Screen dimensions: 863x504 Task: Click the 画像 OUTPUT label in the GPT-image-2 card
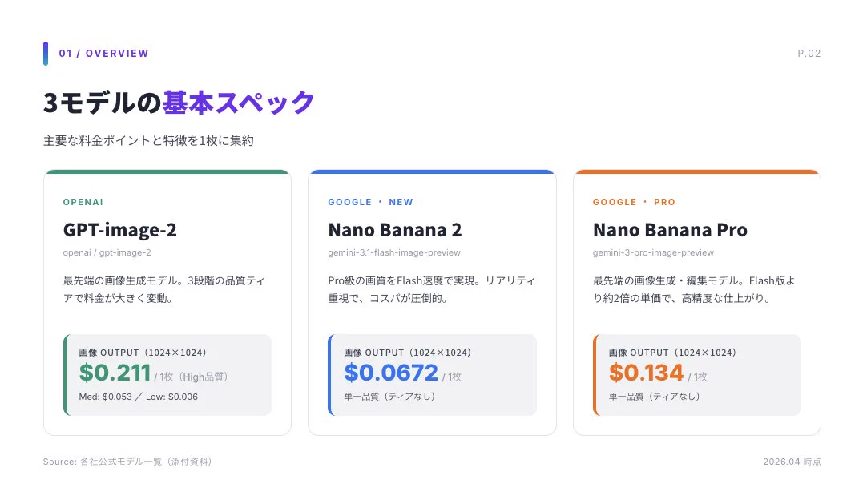[143, 353]
